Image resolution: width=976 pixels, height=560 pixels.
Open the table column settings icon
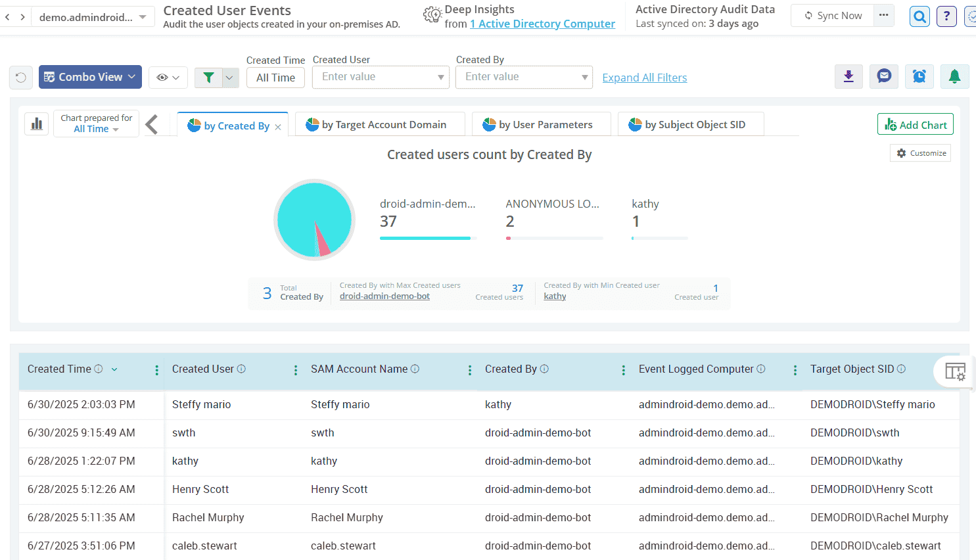(955, 371)
